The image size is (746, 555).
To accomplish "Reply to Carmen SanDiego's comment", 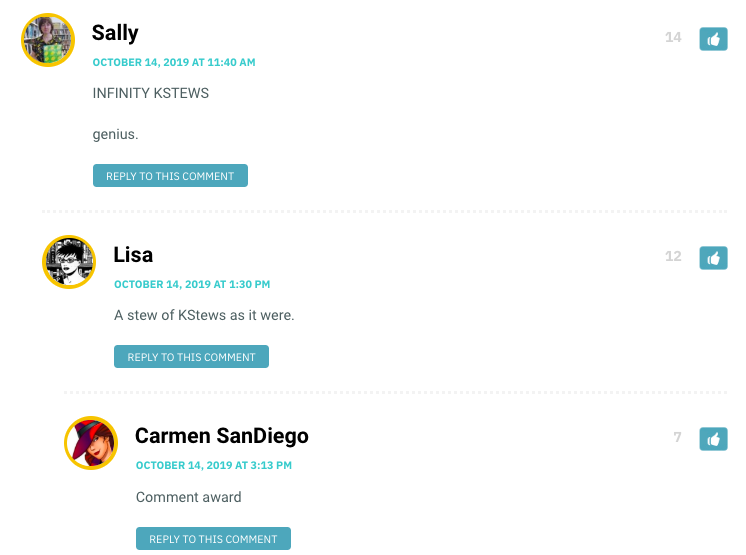I will [x=213, y=539].
